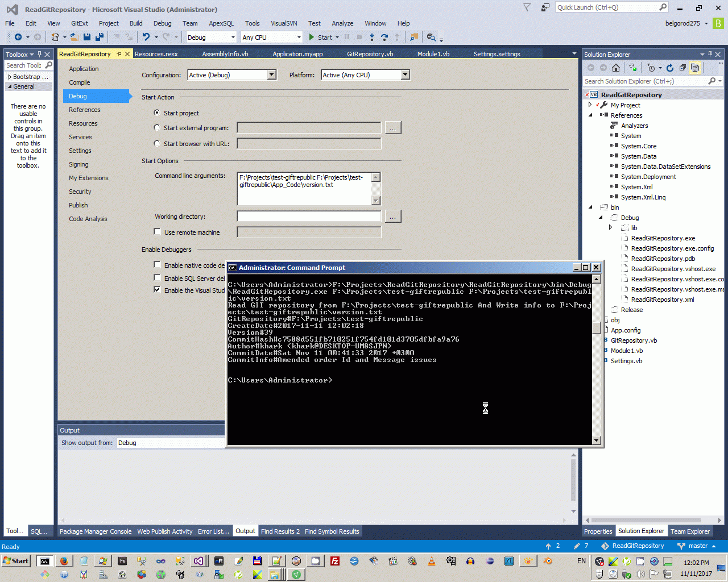Open the Start button dropdown arrow

tap(337, 38)
